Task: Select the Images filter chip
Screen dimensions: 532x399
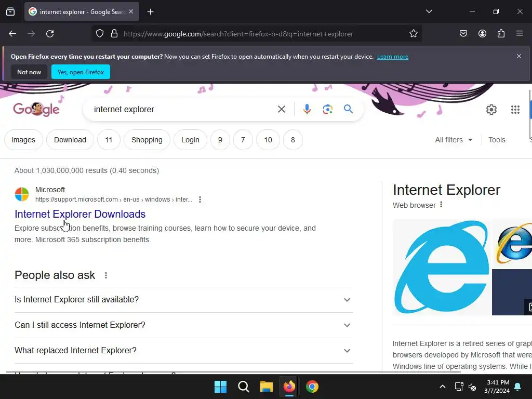Action: [23, 140]
